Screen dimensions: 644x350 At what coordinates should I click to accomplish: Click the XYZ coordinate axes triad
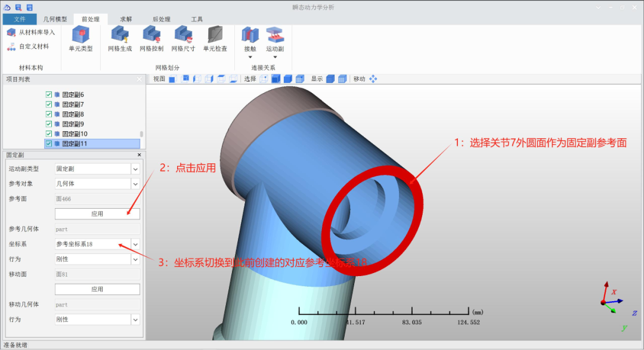click(618, 306)
